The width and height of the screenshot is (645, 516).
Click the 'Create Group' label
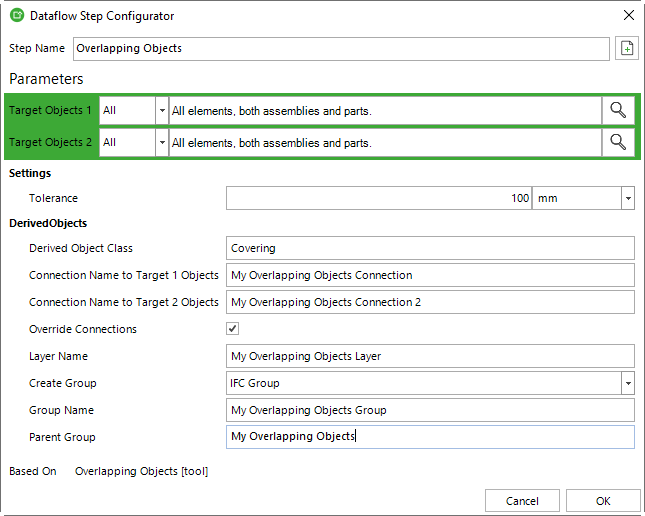pyautogui.click(x=63, y=383)
